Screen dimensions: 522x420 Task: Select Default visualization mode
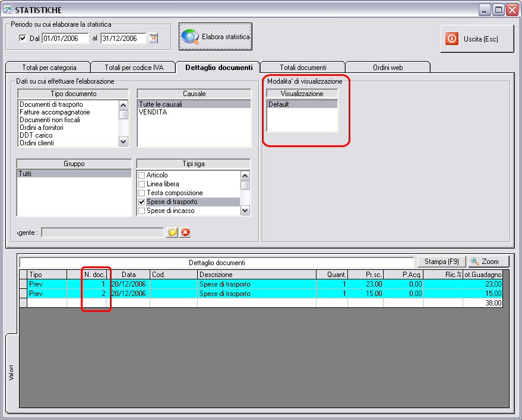[302, 104]
